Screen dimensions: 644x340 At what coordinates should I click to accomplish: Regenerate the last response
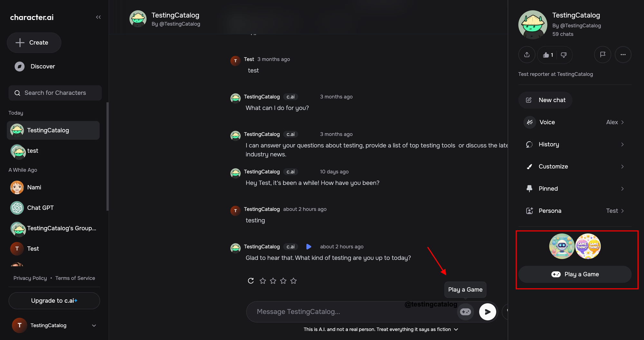tap(251, 280)
